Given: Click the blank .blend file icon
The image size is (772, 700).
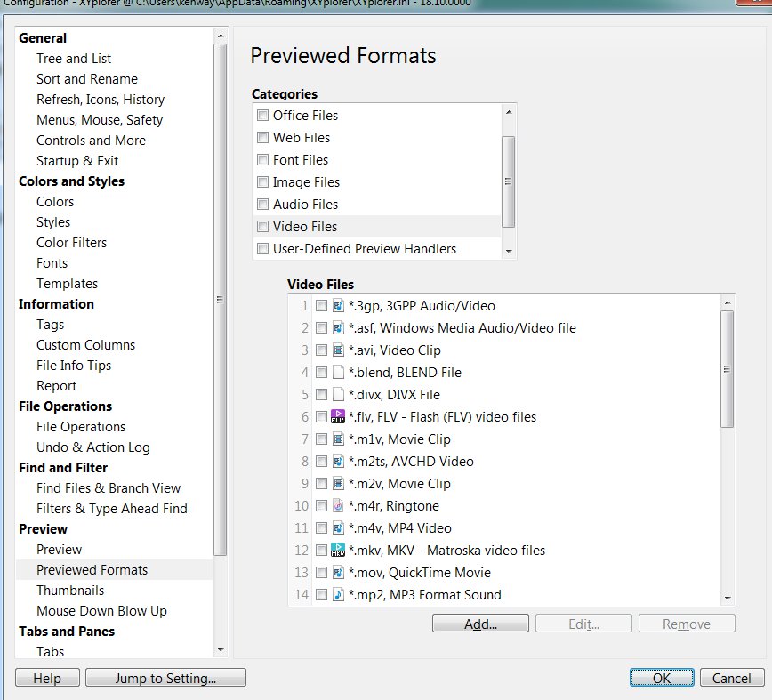Looking at the screenshot, I should (338, 372).
